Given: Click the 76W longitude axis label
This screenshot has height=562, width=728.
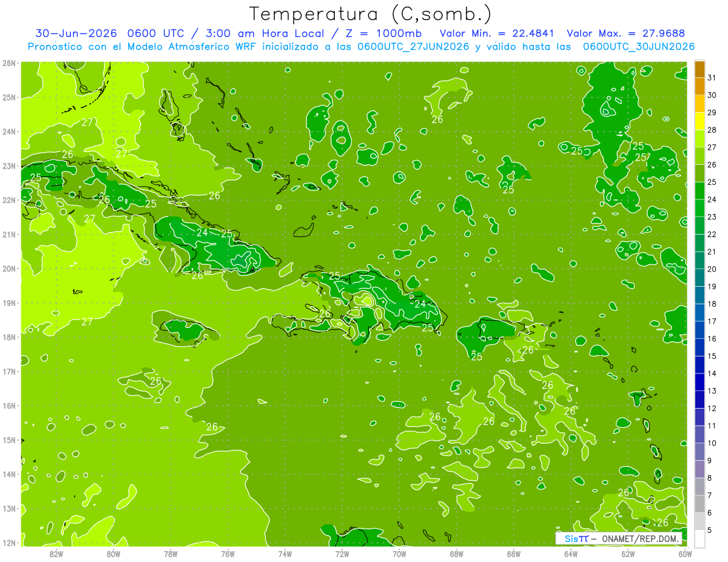Looking at the screenshot, I should tap(228, 554).
